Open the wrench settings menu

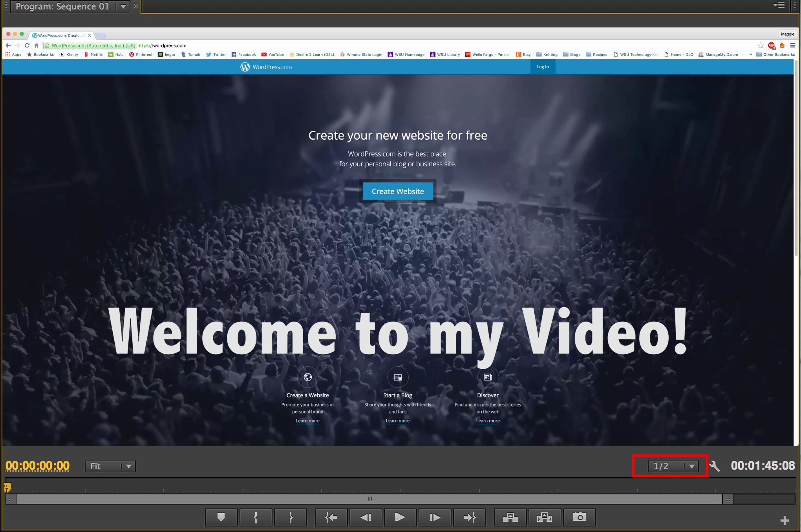[715, 466]
